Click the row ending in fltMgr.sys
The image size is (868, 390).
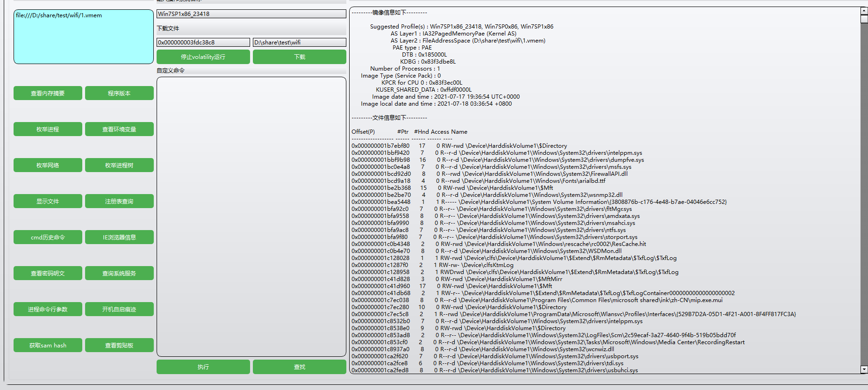492,209
